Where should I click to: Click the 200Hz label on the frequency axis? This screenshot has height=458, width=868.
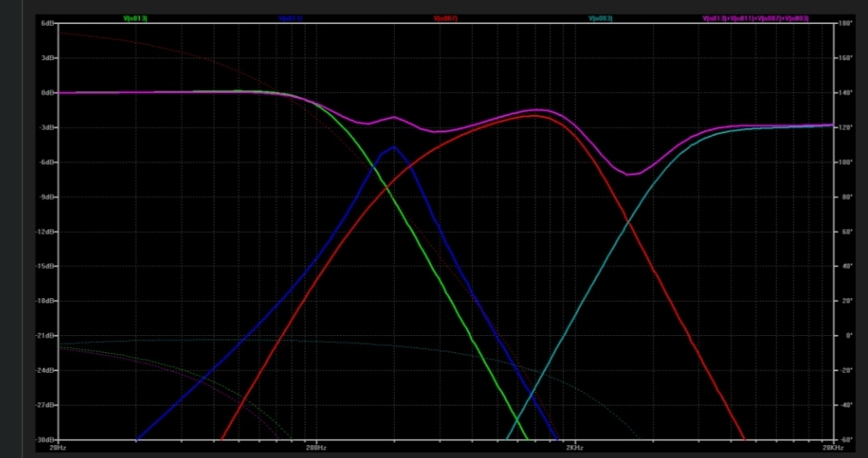click(316, 446)
